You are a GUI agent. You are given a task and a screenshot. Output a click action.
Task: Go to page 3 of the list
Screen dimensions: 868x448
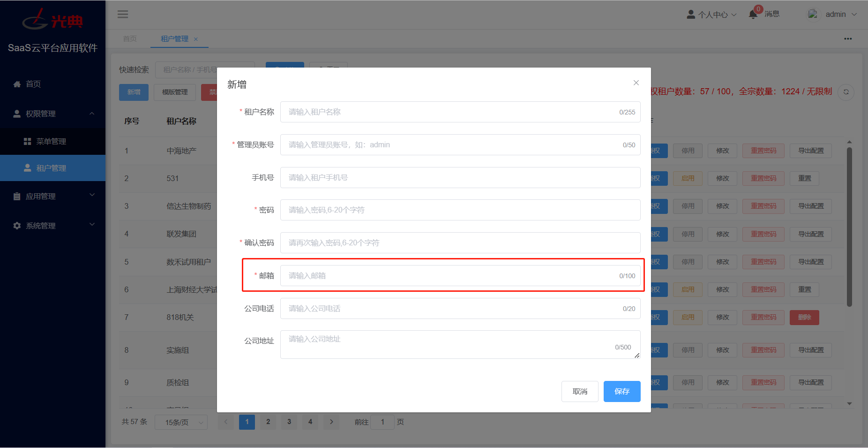coord(289,422)
